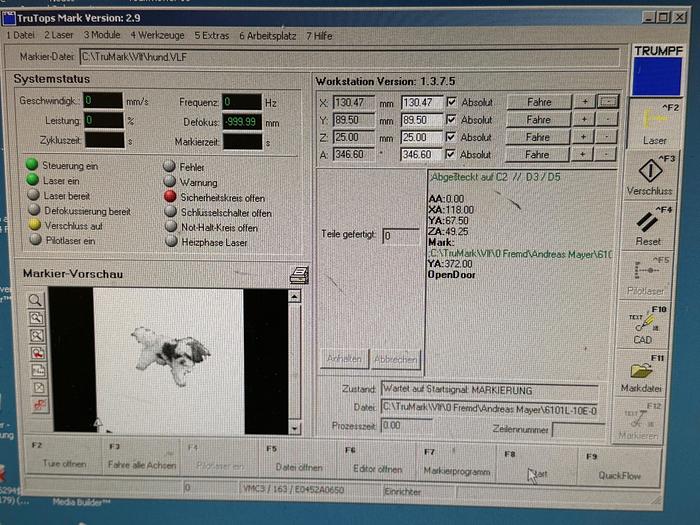Click the Pilotlaser ^F5 side button

point(645,275)
